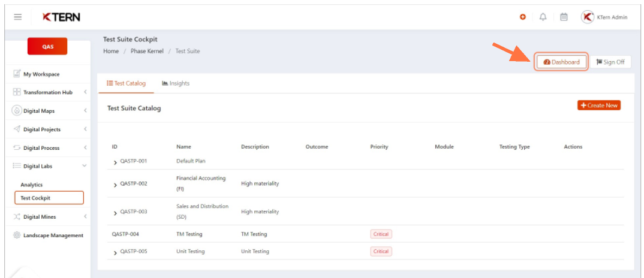Click the TM Testing description cell
The image size is (644, 278).
click(254, 234)
